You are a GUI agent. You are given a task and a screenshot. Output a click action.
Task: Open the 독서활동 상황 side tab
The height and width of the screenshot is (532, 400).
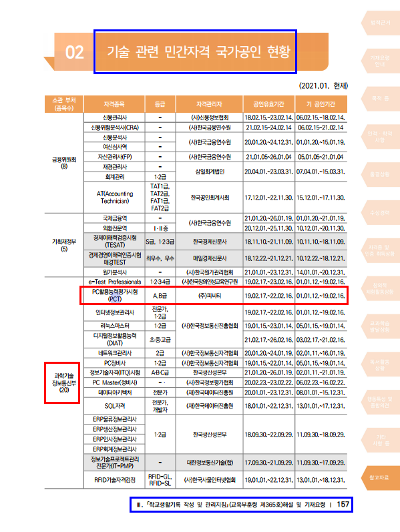381,364
